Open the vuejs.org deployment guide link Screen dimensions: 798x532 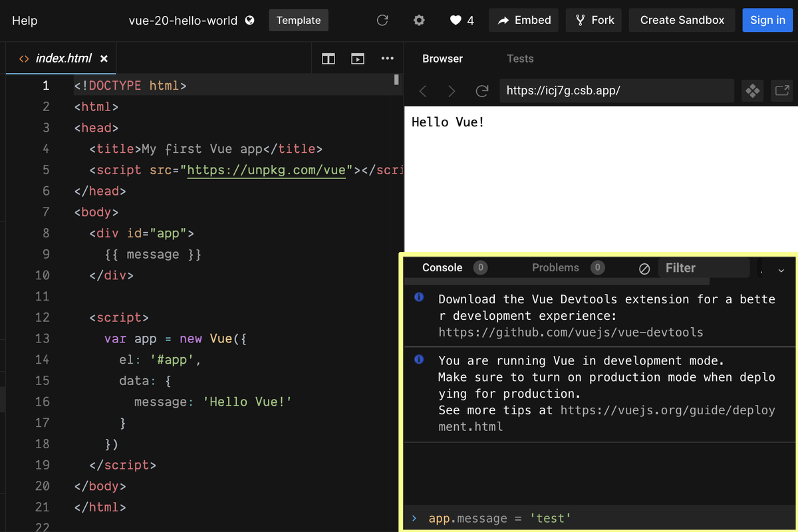(x=606, y=418)
